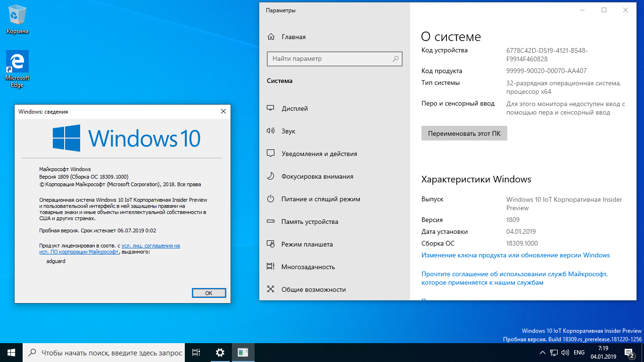Click the product code 99999-90020-00070-AA407

pos(546,71)
